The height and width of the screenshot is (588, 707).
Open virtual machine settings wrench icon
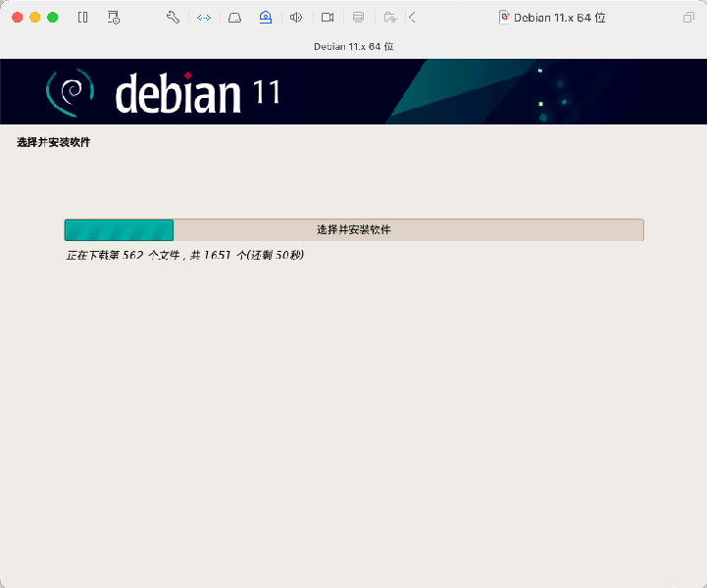pyautogui.click(x=174, y=18)
